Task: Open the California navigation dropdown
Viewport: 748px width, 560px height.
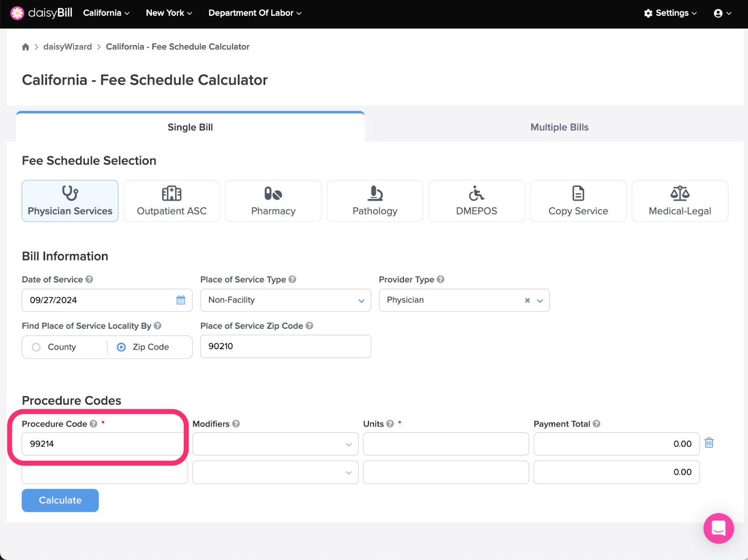Action: pos(106,13)
